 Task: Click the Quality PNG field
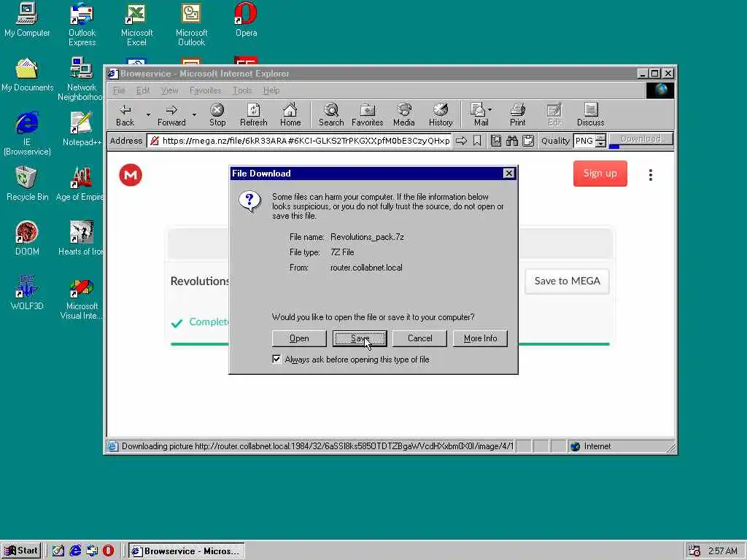click(x=584, y=141)
